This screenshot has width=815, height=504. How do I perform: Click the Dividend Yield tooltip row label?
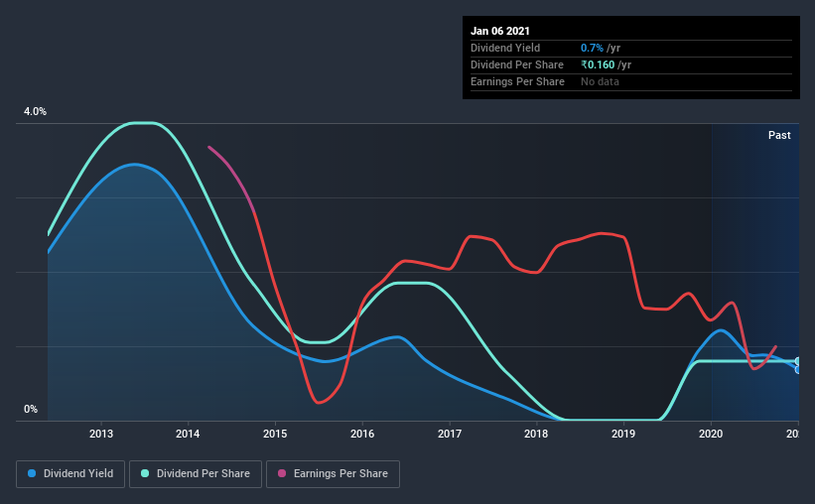505,48
